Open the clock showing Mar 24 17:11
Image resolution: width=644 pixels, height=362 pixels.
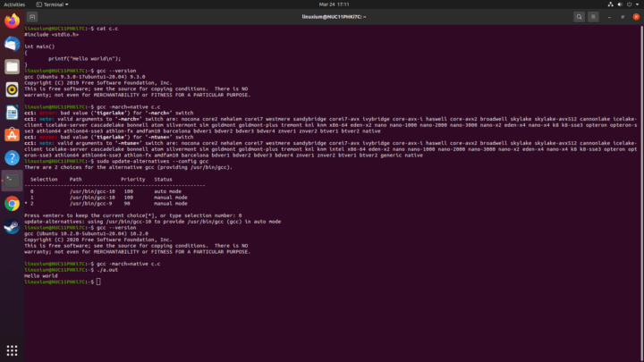point(334,4)
